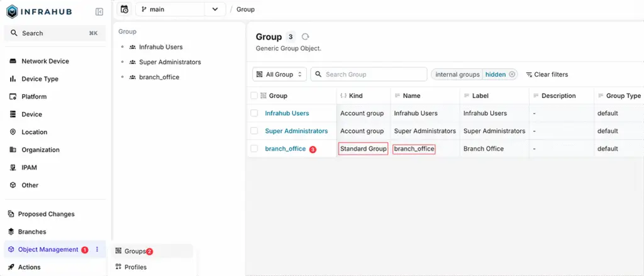Viewport: 644px width, 276px height.
Task: Refresh the Group list icon
Action: tap(305, 36)
